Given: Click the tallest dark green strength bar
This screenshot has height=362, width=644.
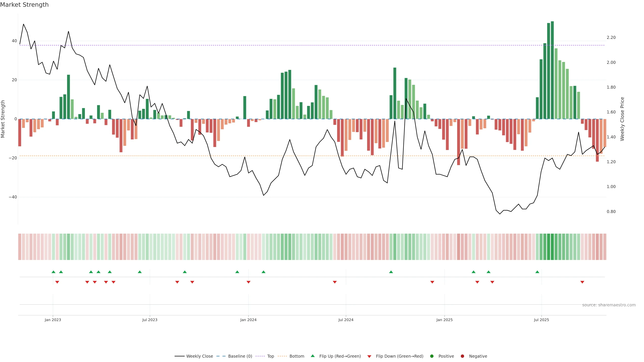Looking at the screenshot, I should click(x=552, y=70).
